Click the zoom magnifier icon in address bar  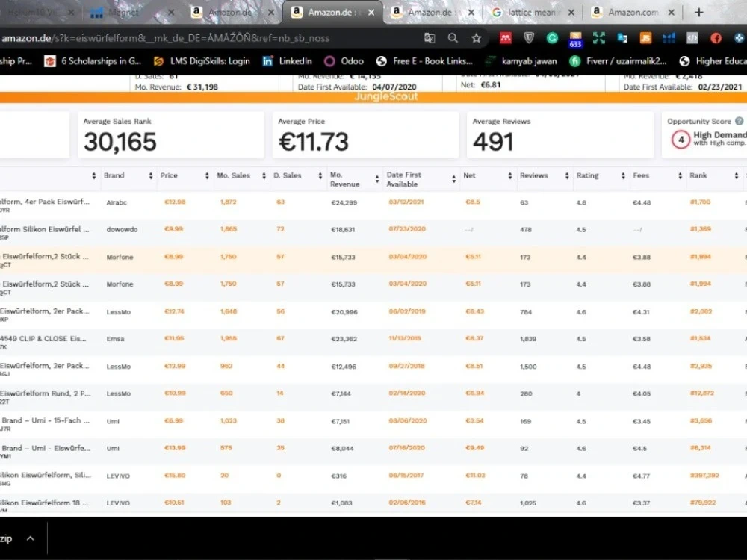click(x=453, y=38)
